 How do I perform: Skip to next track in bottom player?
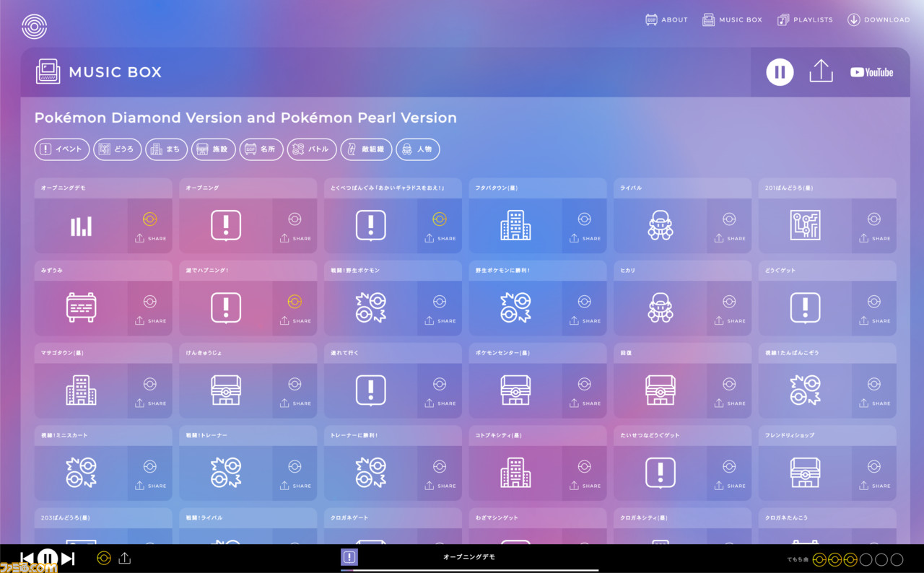[x=68, y=559]
